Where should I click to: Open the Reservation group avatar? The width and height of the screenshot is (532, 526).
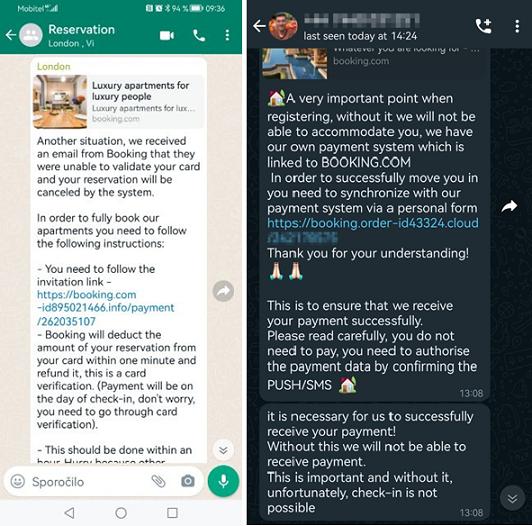[x=31, y=35]
